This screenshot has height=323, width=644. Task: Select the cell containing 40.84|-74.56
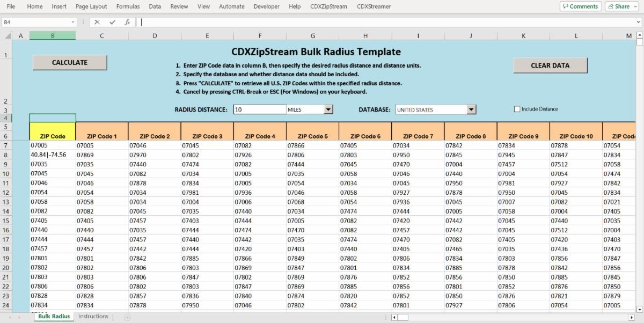(x=53, y=155)
